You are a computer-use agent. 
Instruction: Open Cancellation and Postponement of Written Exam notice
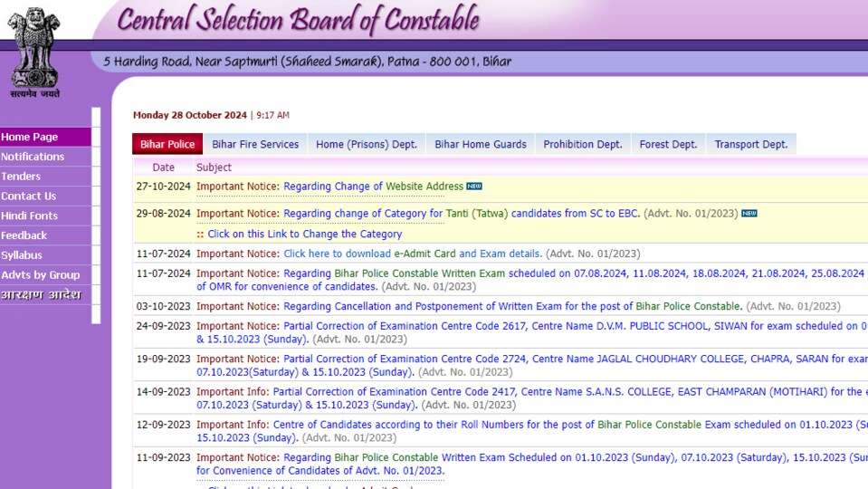tap(512, 306)
